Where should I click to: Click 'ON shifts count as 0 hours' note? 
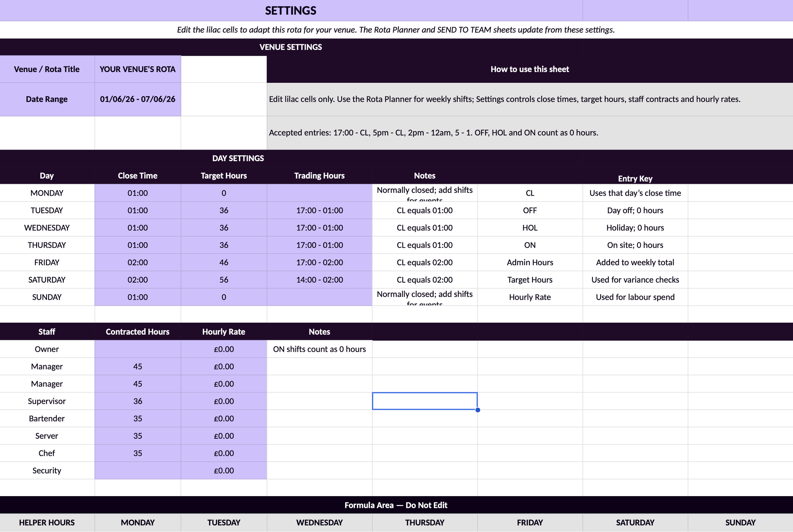[x=319, y=349]
